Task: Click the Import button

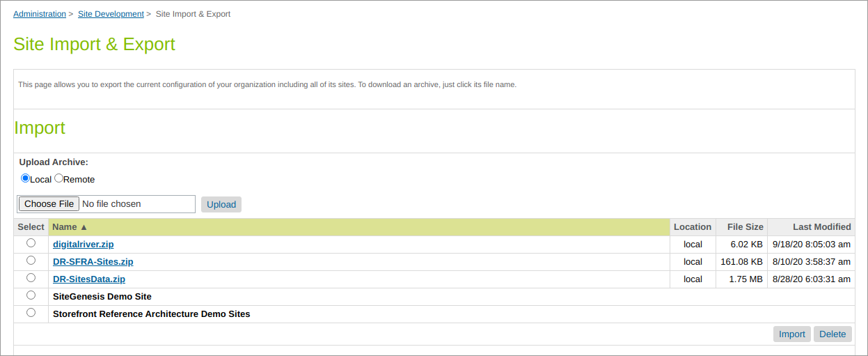Action: point(791,334)
